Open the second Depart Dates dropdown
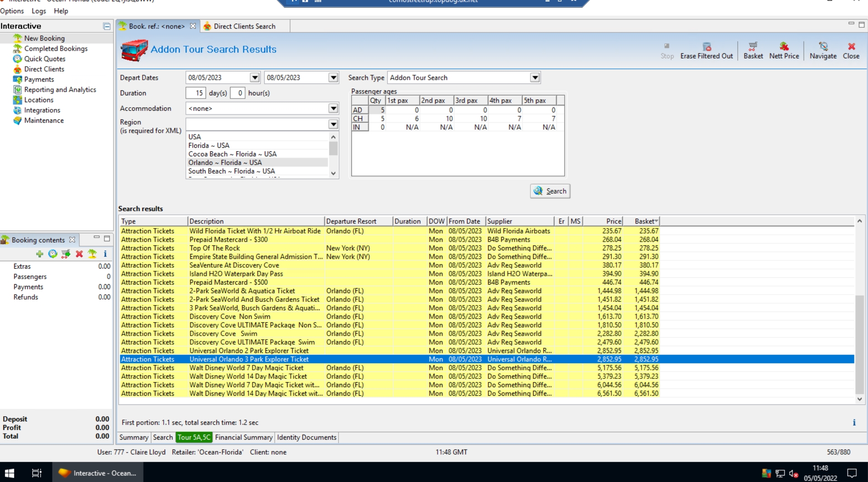This screenshot has height=482, width=868. (334, 78)
